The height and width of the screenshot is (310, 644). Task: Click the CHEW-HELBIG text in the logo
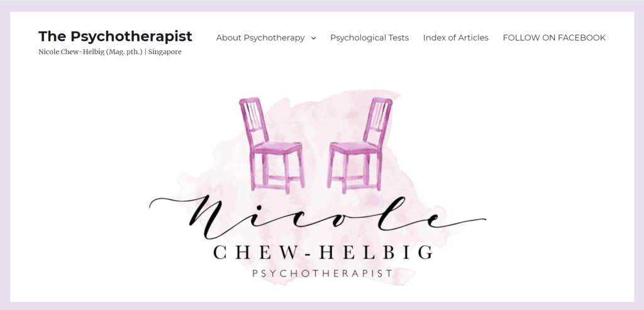[x=323, y=252]
